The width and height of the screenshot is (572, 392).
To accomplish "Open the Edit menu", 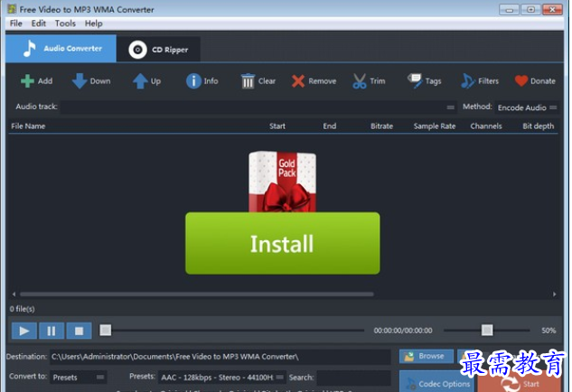I will tap(38, 23).
